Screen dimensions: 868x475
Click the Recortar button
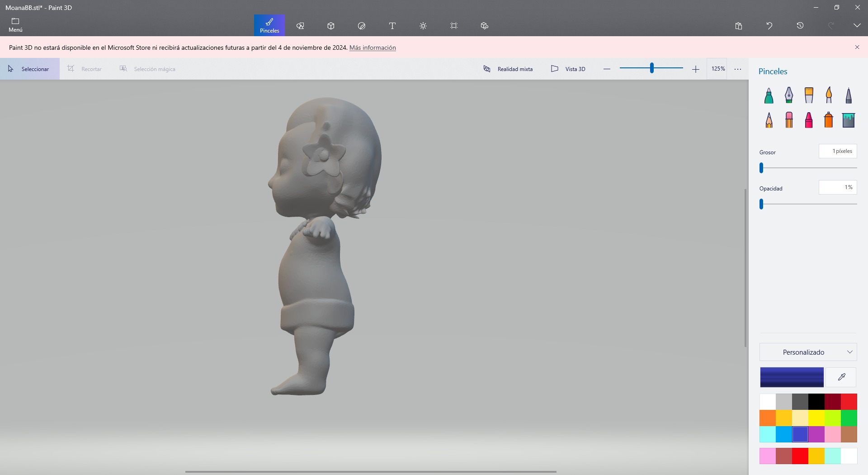pyautogui.click(x=85, y=69)
